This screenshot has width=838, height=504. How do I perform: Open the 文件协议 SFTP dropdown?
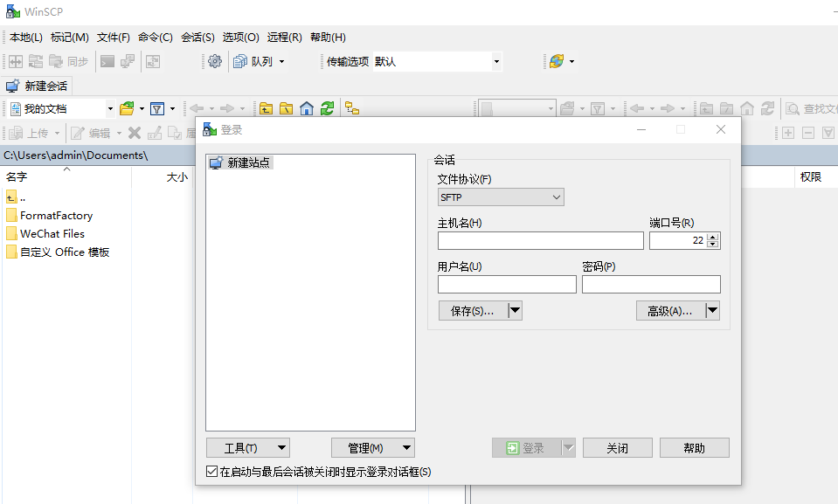click(x=501, y=197)
